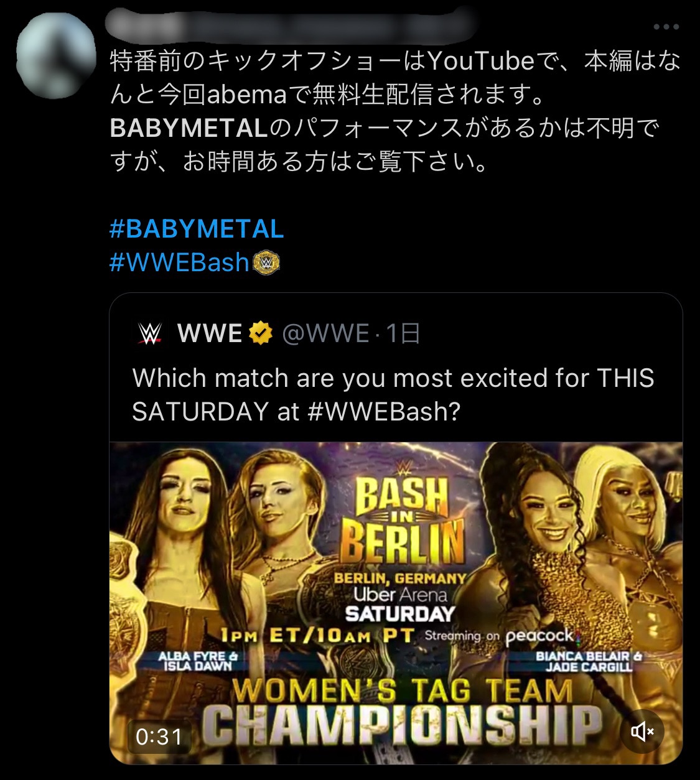The image size is (700, 780).
Task: Open the quoted post text 'Which match are you most excited'
Action: [x=393, y=378]
